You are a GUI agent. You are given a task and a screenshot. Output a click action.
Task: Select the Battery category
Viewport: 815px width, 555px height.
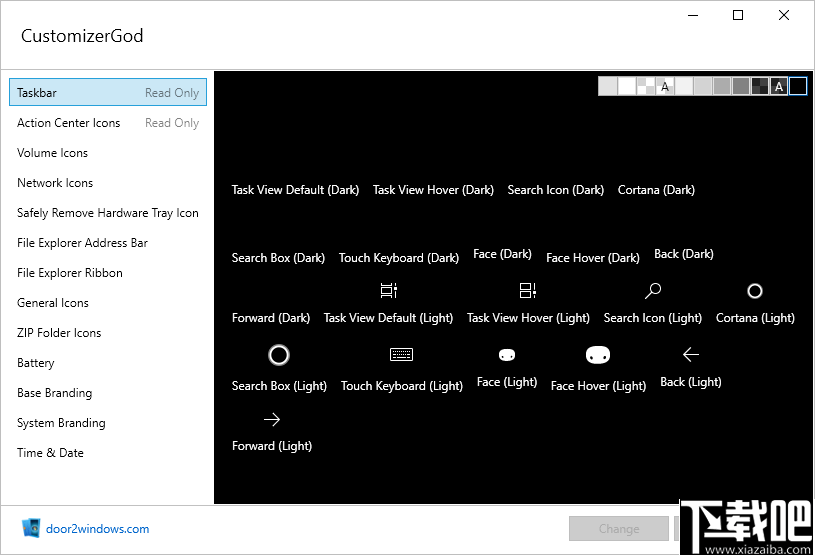point(108,363)
